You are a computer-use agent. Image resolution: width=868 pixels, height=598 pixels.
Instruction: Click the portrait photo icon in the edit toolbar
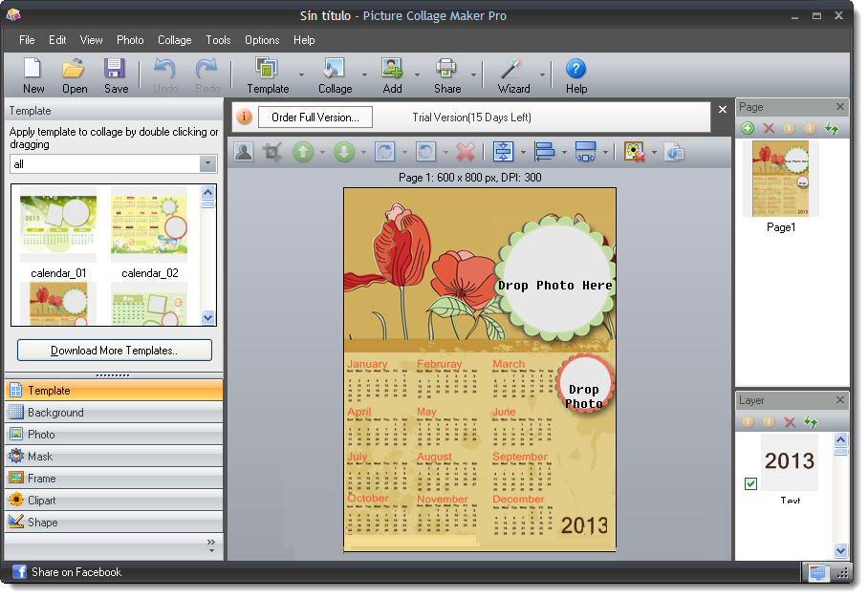pos(244,152)
